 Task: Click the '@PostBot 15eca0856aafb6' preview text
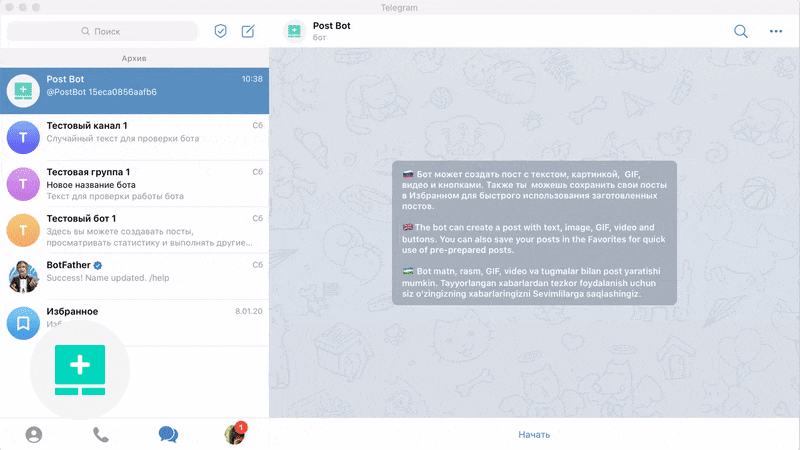coord(102,92)
